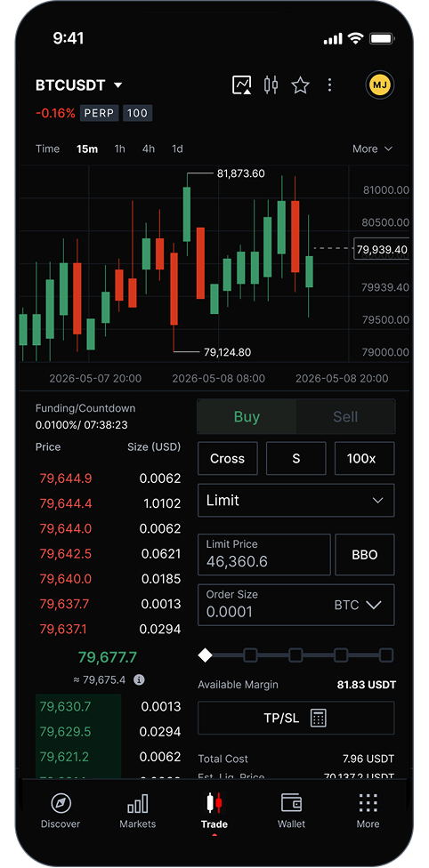Select ask price 79,637.7

tap(66, 604)
